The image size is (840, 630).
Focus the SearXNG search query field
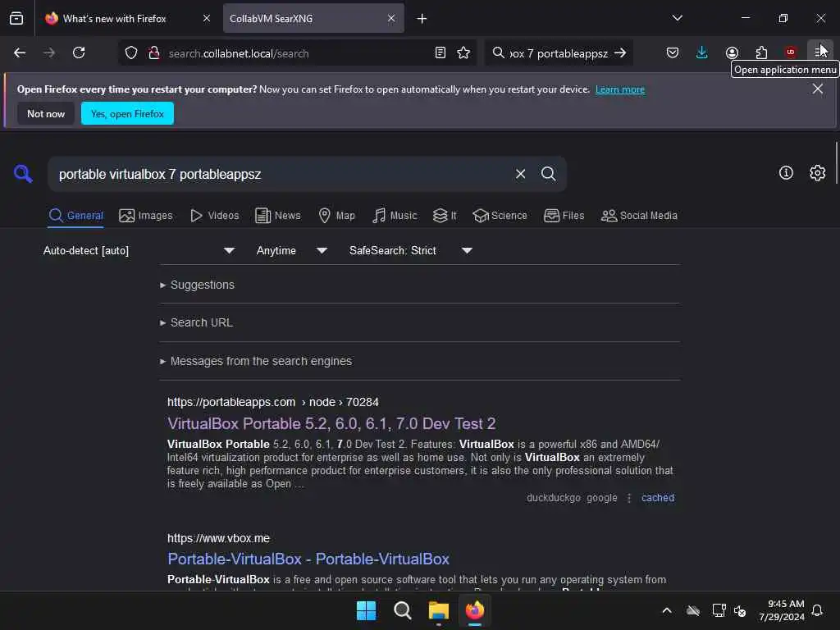(281, 174)
